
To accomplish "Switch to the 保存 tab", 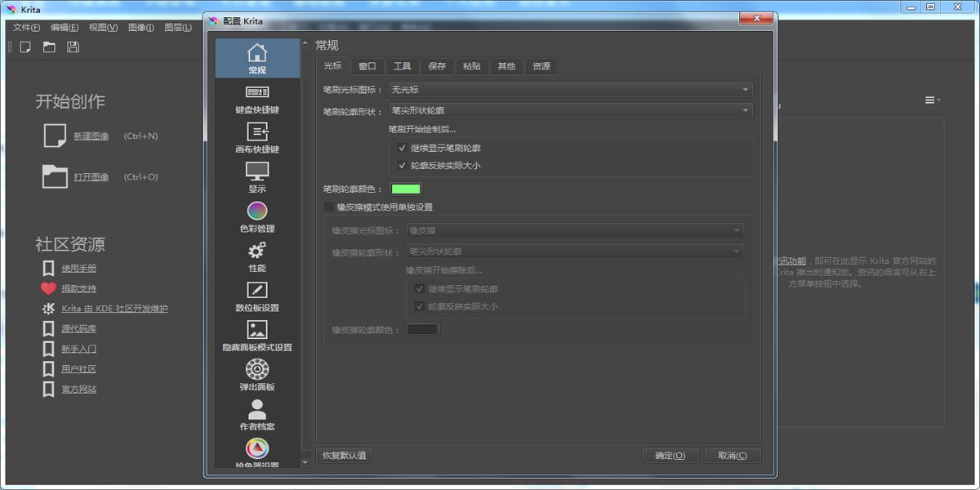I will tap(436, 65).
